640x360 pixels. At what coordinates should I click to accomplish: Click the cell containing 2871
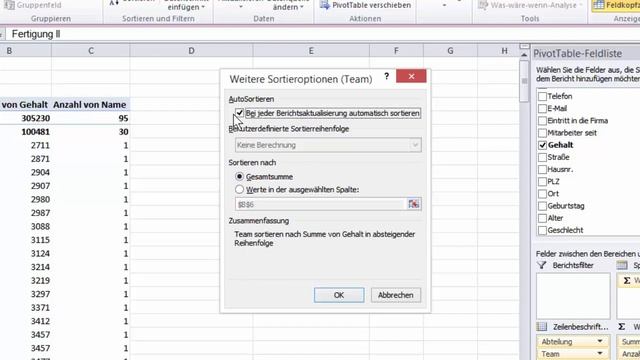pos(26,159)
